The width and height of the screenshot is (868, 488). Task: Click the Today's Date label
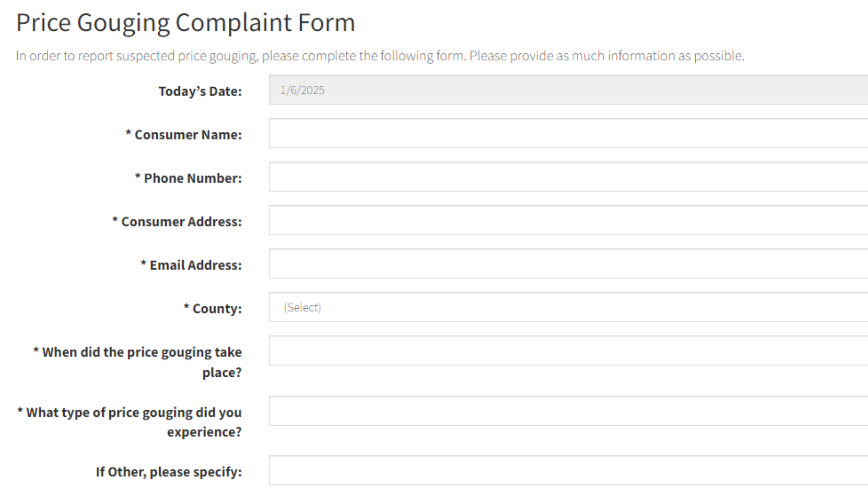pyautogui.click(x=200, y=91)
